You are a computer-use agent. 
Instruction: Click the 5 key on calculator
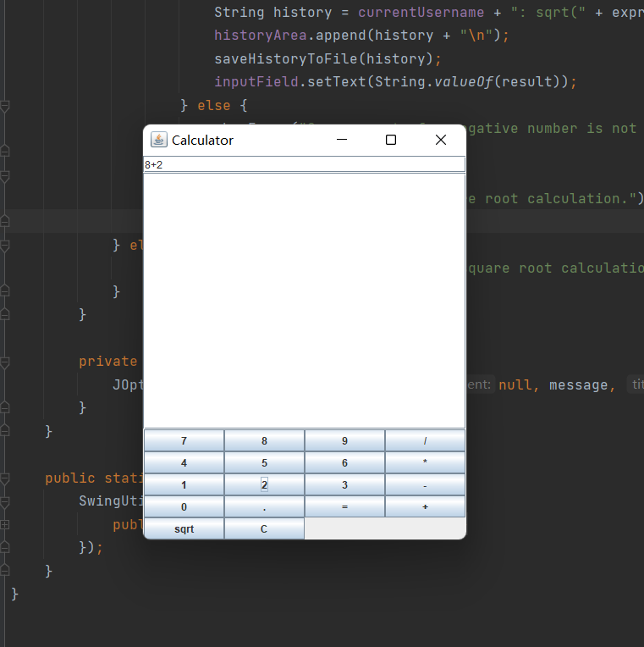264,462
